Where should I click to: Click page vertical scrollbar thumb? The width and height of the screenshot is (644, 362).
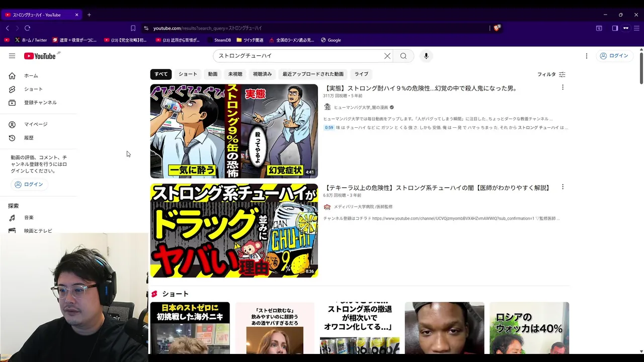641,68
